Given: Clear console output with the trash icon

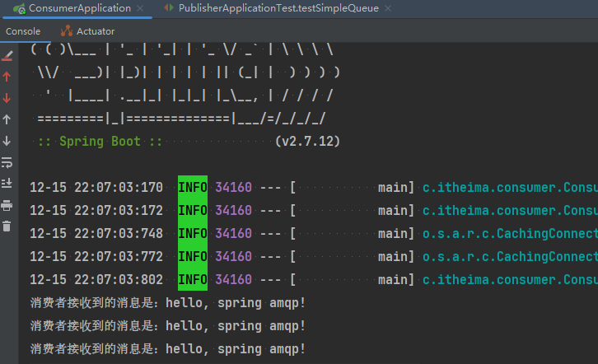Looking at the screenshot, I should click(x=7, y=226).
